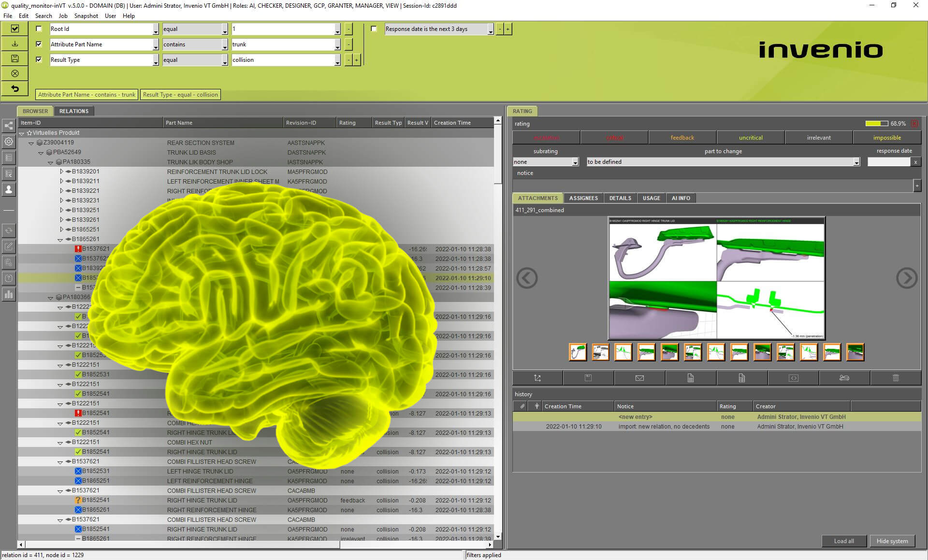Enable the Response date filter checkbox
Screen dimensions: 928x560
pos(374,29)
